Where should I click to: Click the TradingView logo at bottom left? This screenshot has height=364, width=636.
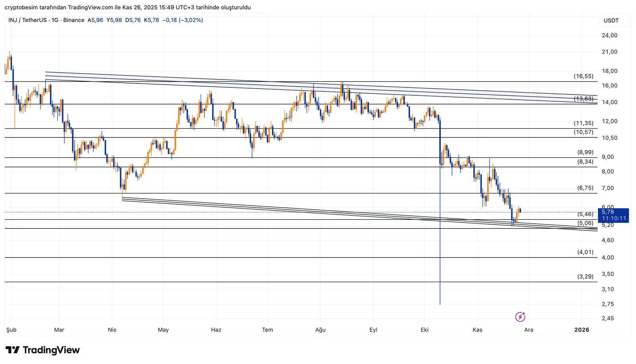43,350
